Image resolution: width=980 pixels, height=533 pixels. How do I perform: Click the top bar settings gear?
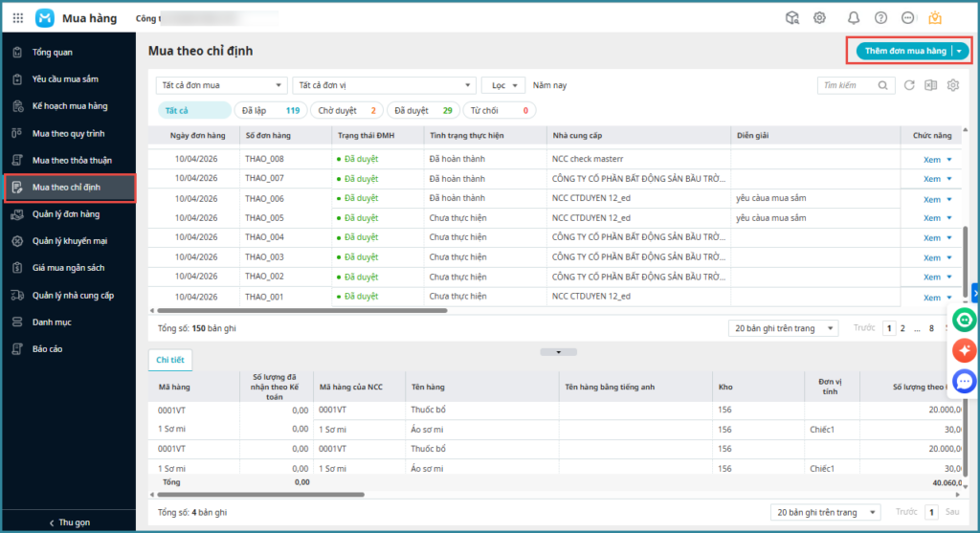pos(819,18)
